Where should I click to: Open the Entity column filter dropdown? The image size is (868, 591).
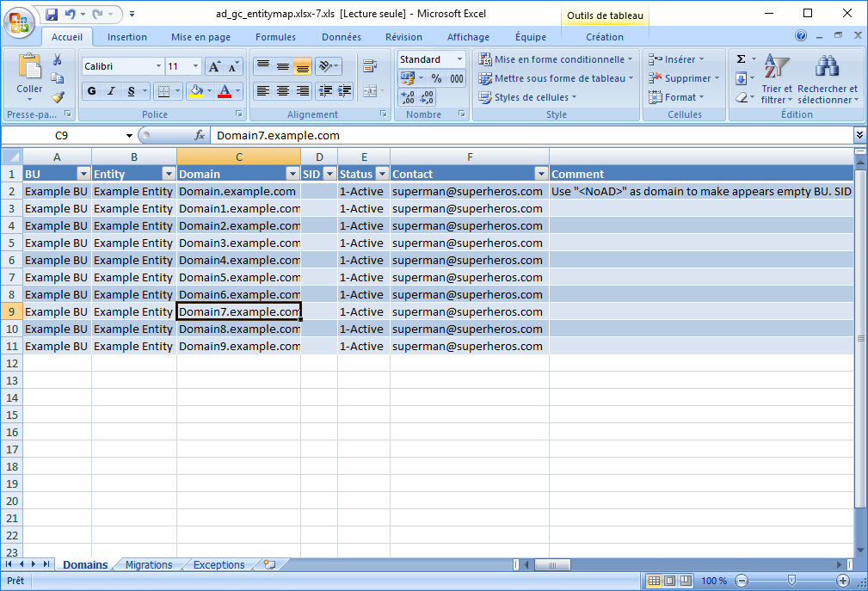[169, 174]
